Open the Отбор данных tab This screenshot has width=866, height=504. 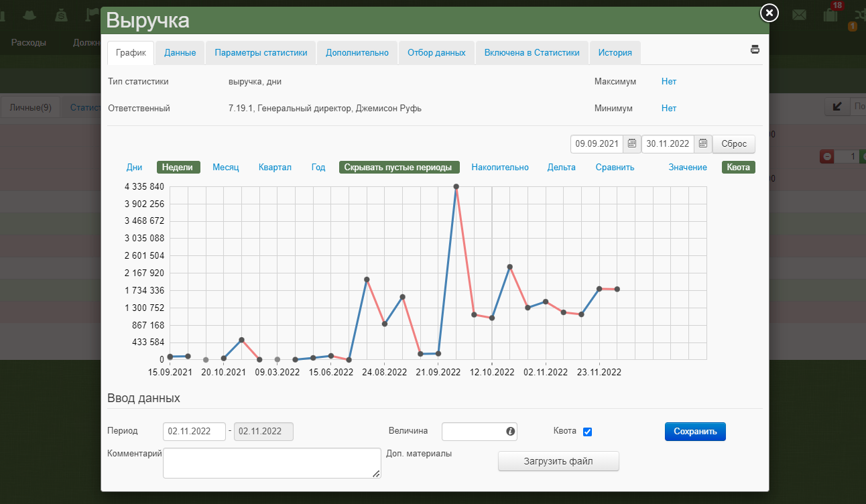(x=436, y=52)
